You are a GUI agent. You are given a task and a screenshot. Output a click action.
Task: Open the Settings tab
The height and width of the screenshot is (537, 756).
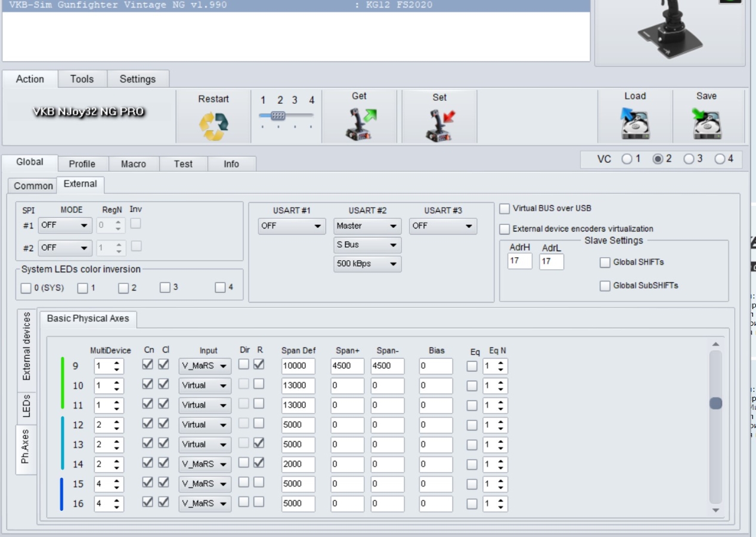pyautogui.click(x=137, y=79)
